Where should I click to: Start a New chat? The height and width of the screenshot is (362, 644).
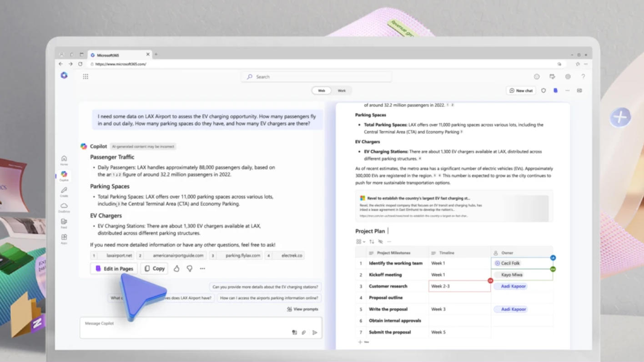[x=521, y=91]
